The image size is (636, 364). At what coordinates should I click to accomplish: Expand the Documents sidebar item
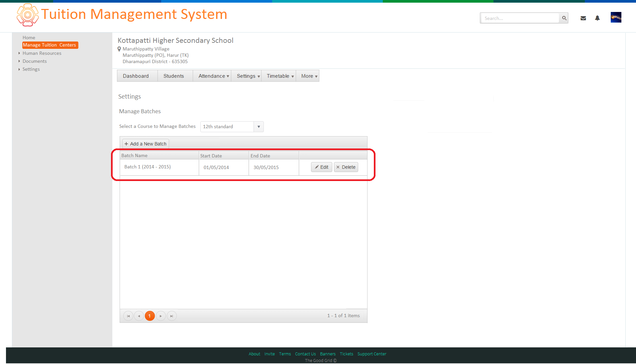tap(35, 61)
